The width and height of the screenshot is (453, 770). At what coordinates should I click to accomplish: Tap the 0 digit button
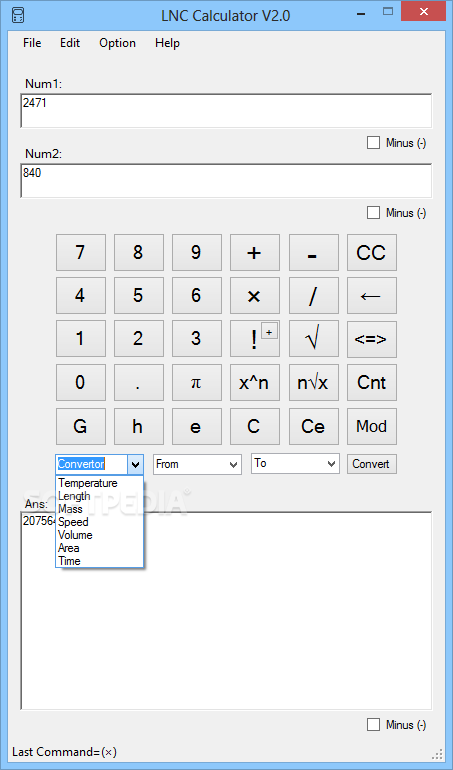coord(81,383)
